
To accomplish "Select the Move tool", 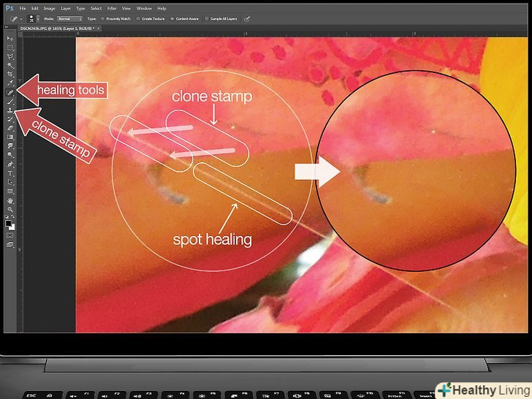I will click(9, 39).
